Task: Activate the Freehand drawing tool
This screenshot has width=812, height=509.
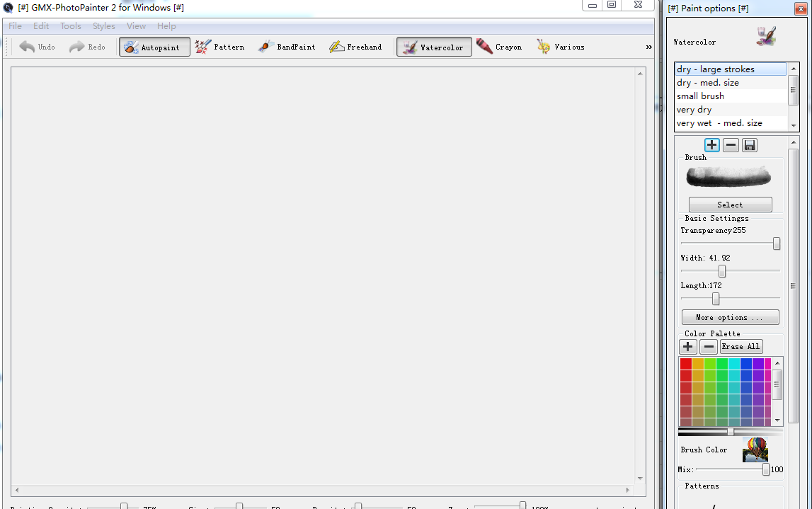Action: [356, 47]
